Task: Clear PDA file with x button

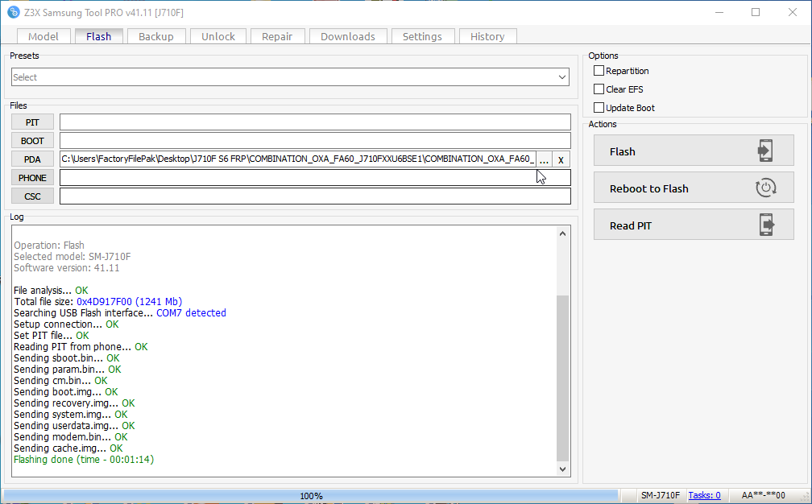Action: click(561, 159)
